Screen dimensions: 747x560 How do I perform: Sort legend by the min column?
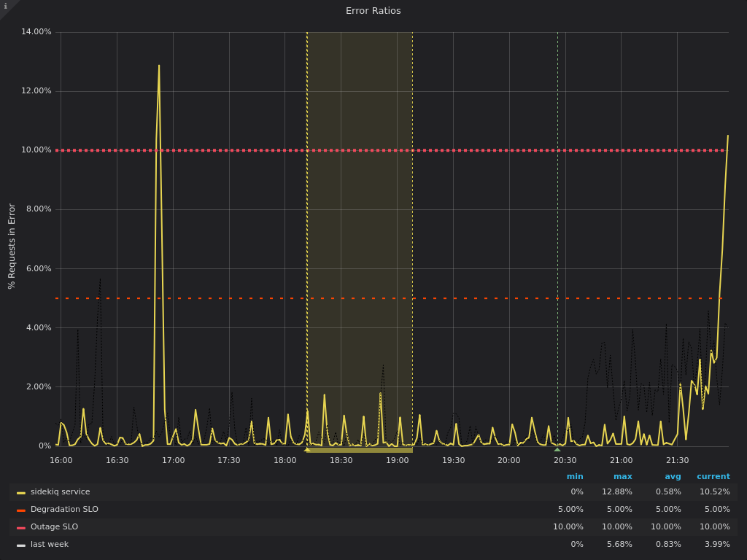click(575, 477)
